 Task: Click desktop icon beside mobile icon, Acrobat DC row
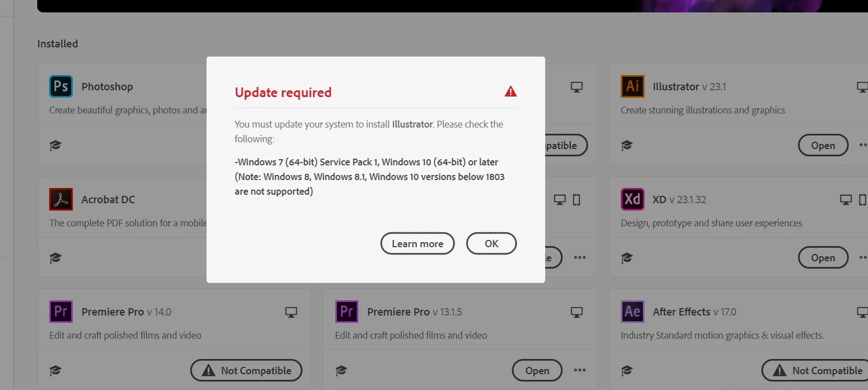click(x=559, y=199)
